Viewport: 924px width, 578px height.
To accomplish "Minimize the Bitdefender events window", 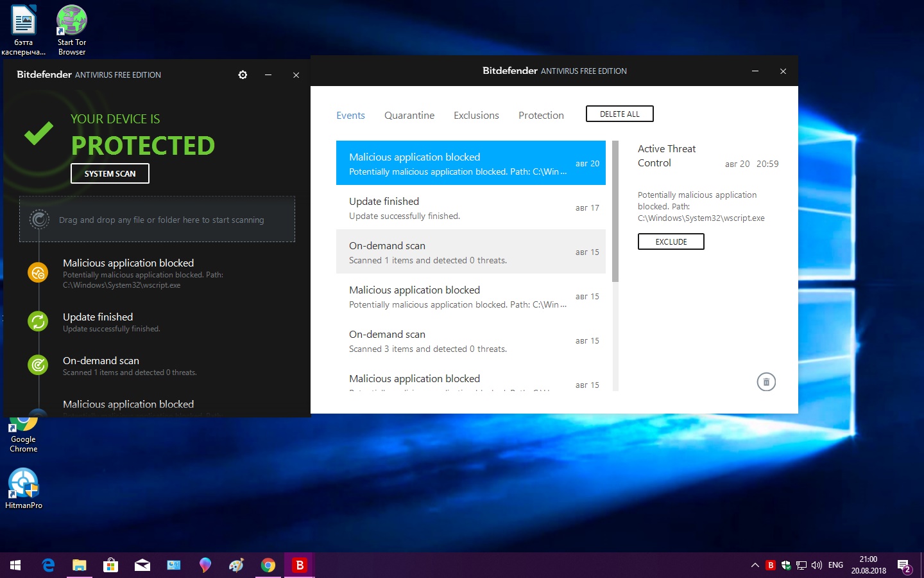I will (x=755, y=71).
